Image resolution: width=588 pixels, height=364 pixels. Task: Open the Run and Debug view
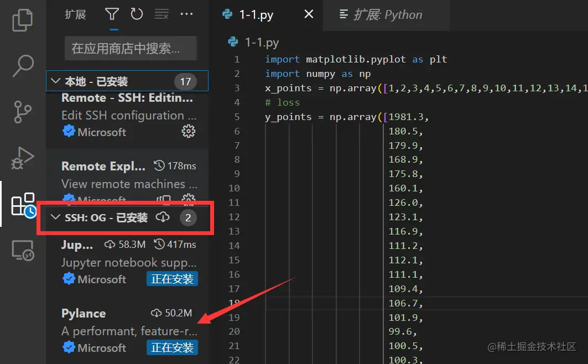click(x=23, y=158)
